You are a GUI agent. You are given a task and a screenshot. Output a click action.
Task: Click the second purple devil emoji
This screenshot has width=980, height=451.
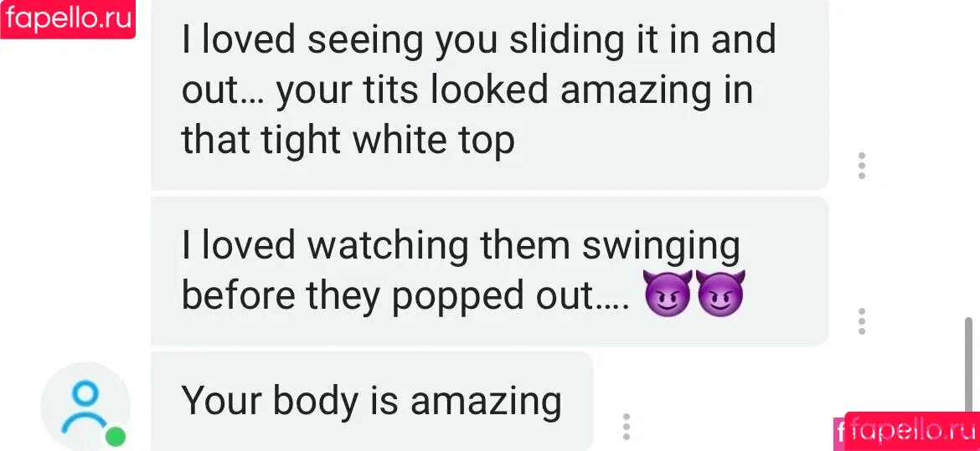(720, 294)
